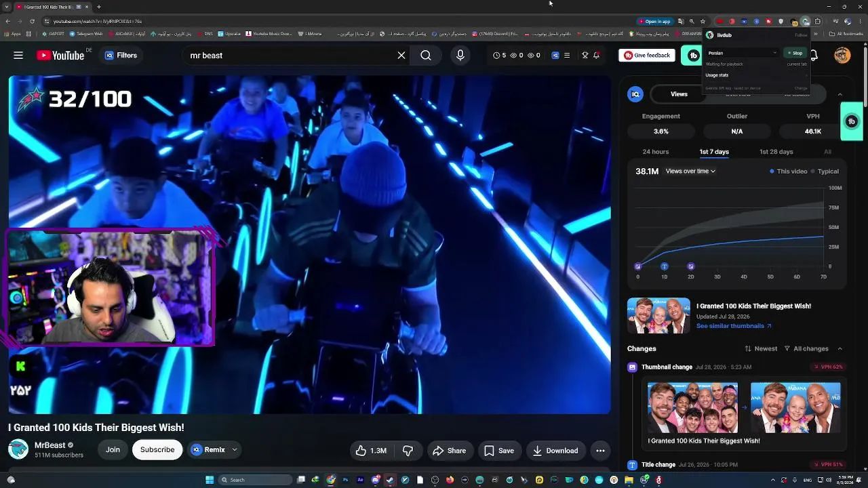Click the Remix button
The image size is (868, 488).
click(x=208, y=450)
